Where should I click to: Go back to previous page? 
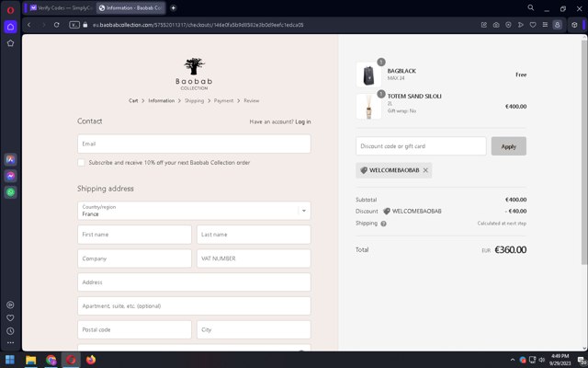pos(28,25)
